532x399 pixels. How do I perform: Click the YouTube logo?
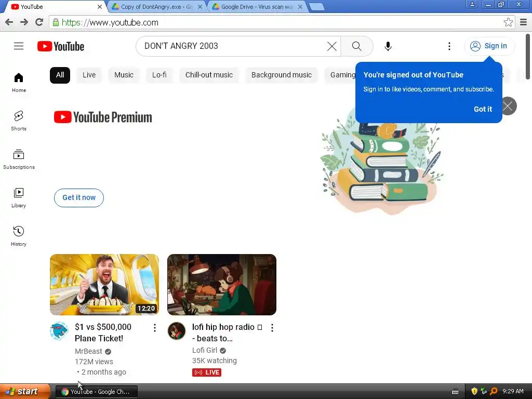tap(61, 46)
